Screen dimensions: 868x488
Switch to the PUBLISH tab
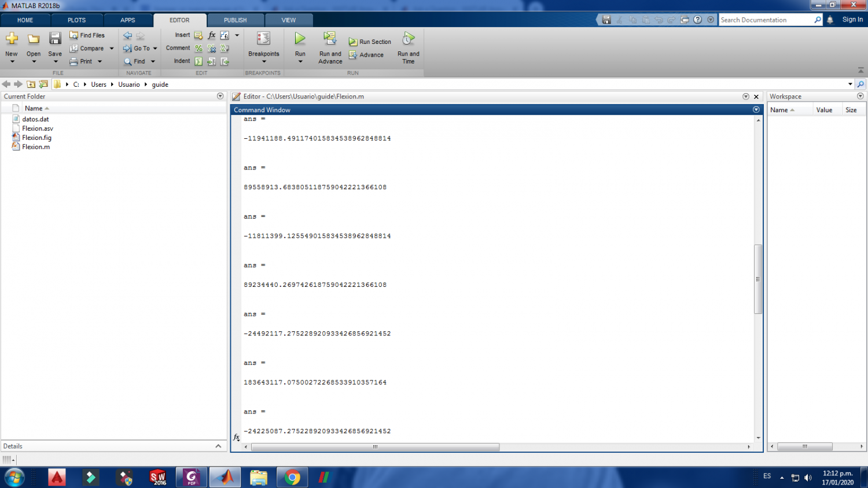click(235, 20)
